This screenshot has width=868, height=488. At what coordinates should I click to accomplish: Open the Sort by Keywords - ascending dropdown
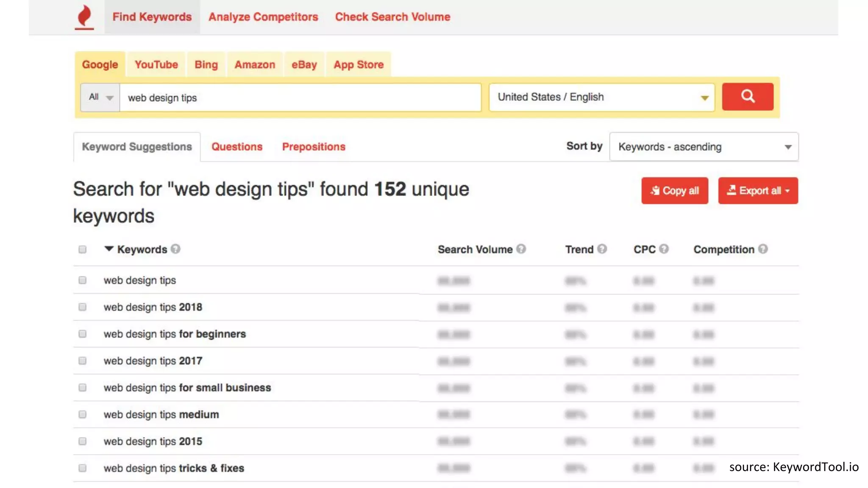click(x=704, y=147)
